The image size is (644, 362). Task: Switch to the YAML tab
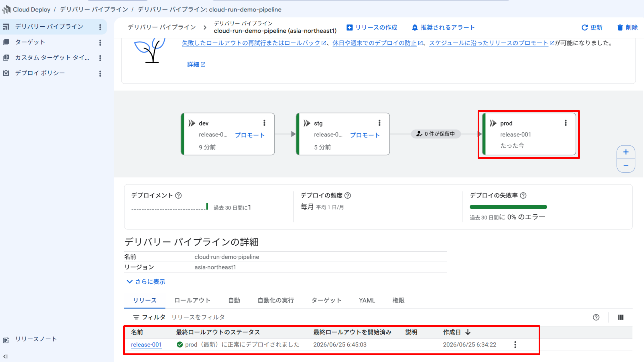367,300
